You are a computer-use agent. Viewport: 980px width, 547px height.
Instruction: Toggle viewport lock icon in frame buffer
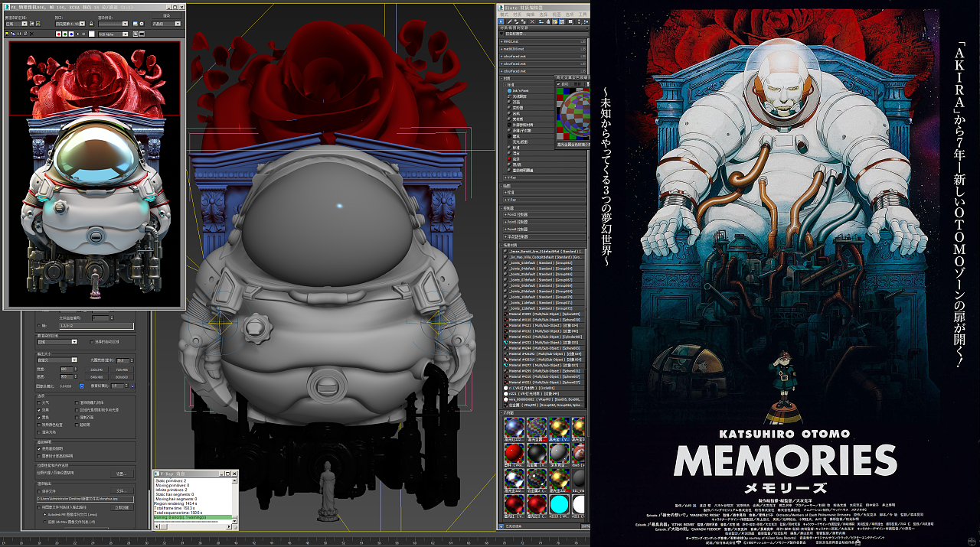[91, 24]
